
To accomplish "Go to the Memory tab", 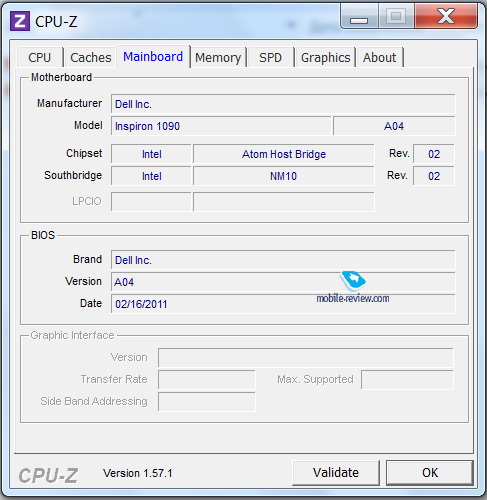I will click(218, 57).
